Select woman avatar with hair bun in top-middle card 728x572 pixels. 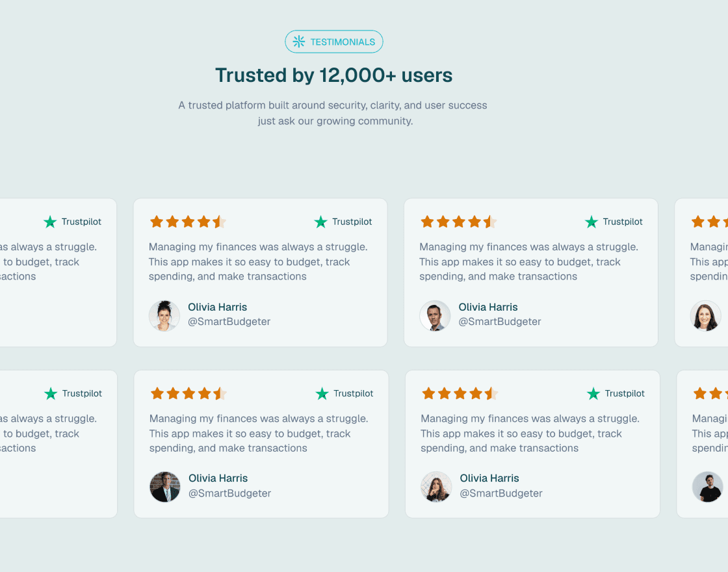coord(164,316)
